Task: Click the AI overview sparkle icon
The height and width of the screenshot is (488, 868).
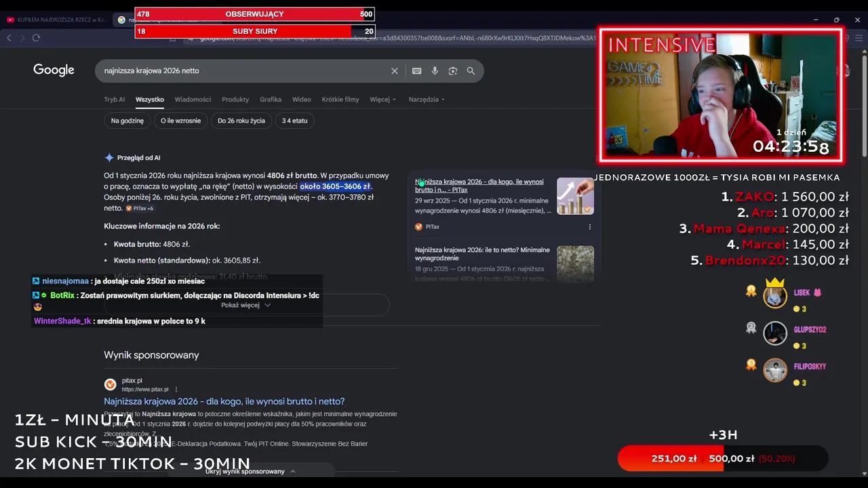Action: [109, 157]
